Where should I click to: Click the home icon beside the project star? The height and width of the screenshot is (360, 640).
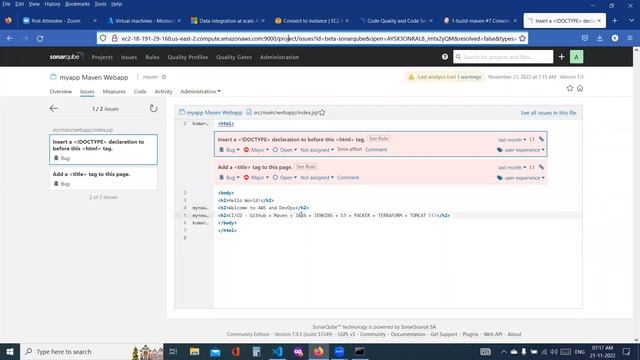[x=580, y=88]
